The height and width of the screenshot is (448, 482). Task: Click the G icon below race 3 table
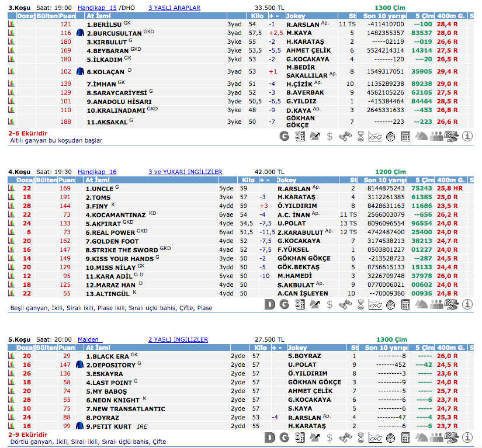pos(285,136)
